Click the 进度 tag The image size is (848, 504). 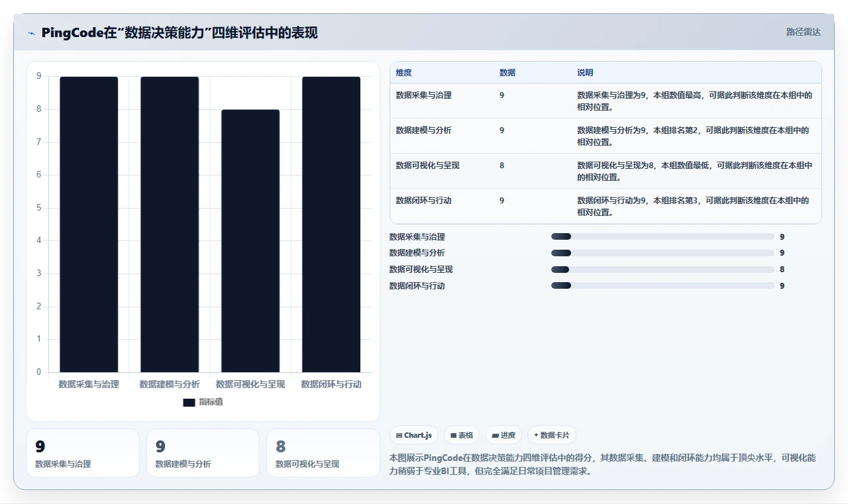(x=503, y=435)
